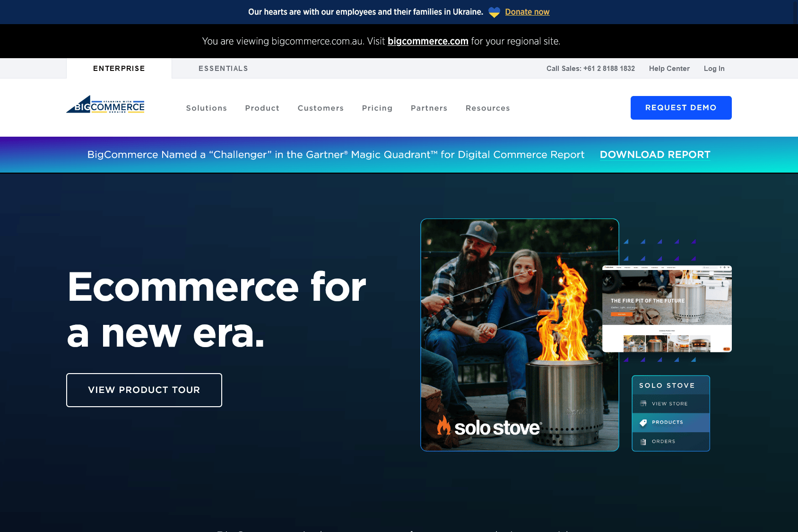Click the Shop Now button in the preview
The width and height of the screenshot is (798, 532).
622,314
